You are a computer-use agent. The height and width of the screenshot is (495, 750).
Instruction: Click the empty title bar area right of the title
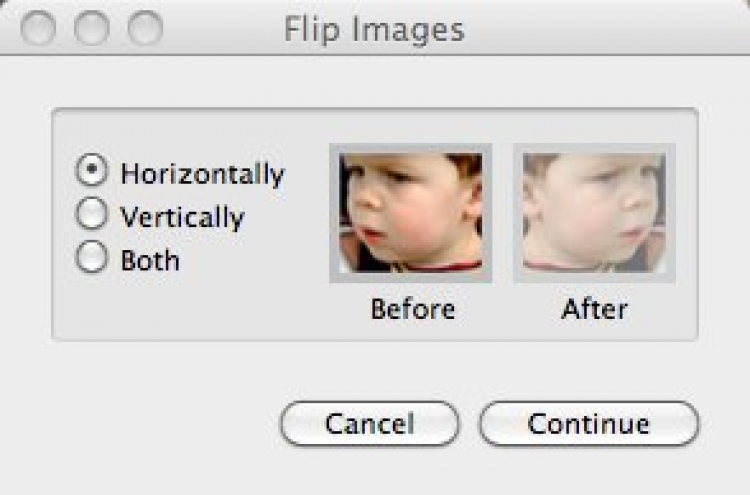pos(600,29)
